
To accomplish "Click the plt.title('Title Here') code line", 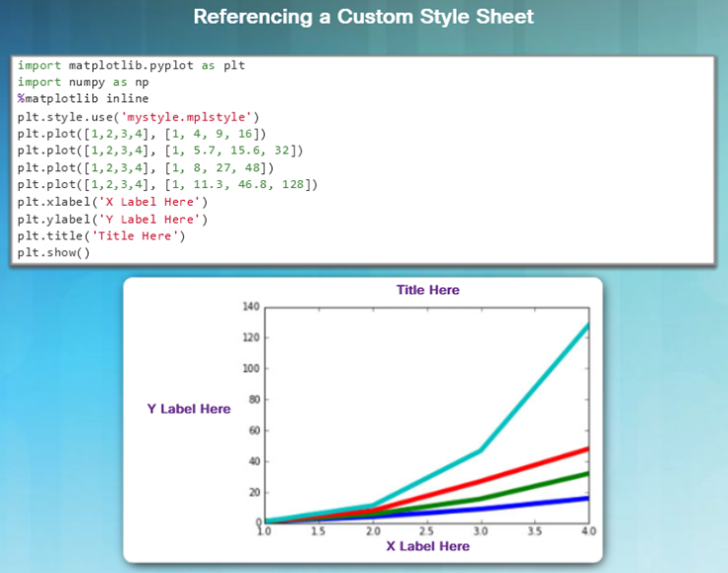I will click(101, 236).
